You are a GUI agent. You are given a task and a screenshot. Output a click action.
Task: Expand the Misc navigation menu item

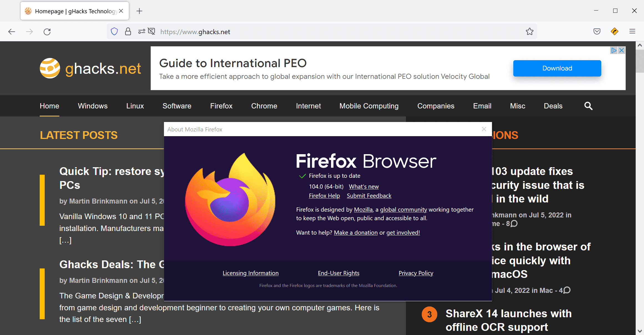[518, 106]
